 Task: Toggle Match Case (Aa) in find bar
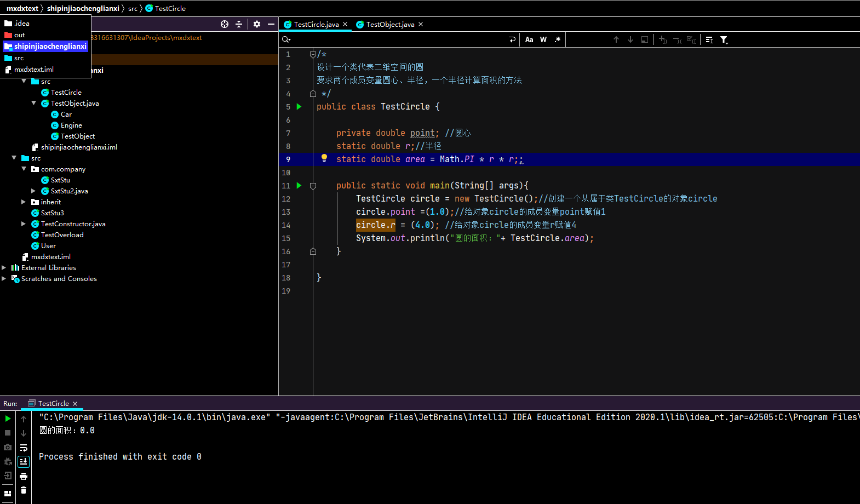[x=529, y=39]
